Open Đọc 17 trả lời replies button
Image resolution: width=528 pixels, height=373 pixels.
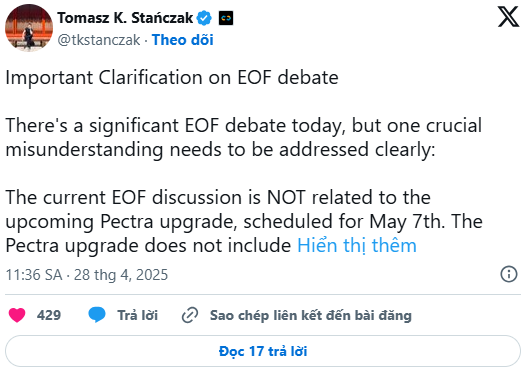263,351
